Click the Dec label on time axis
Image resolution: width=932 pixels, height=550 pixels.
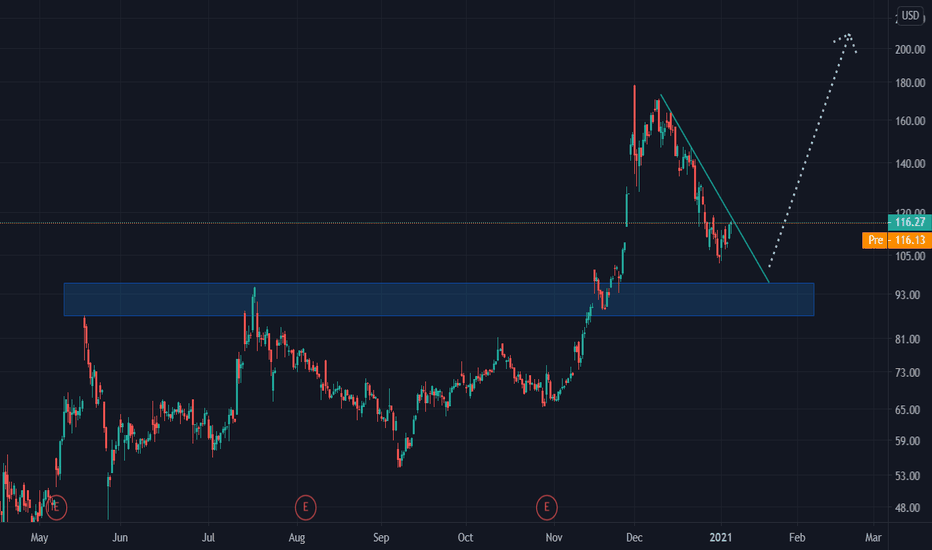click(634, 538)
